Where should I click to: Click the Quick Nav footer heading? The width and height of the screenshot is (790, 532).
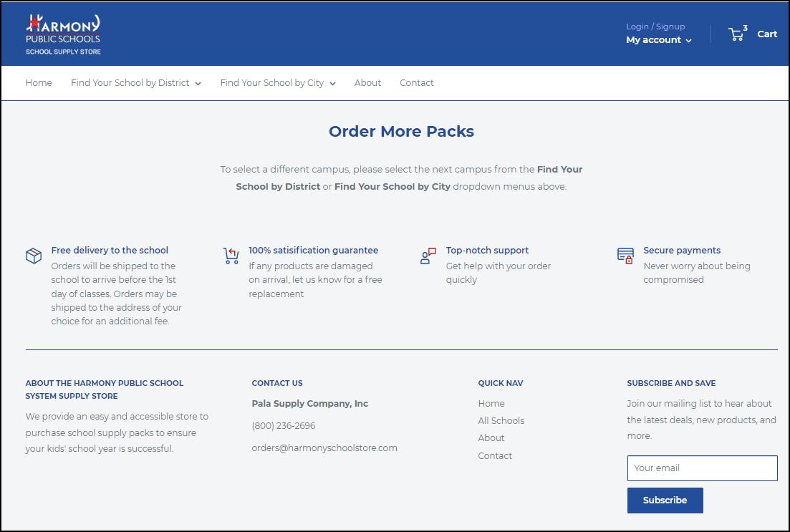click(x=501, y=383)
